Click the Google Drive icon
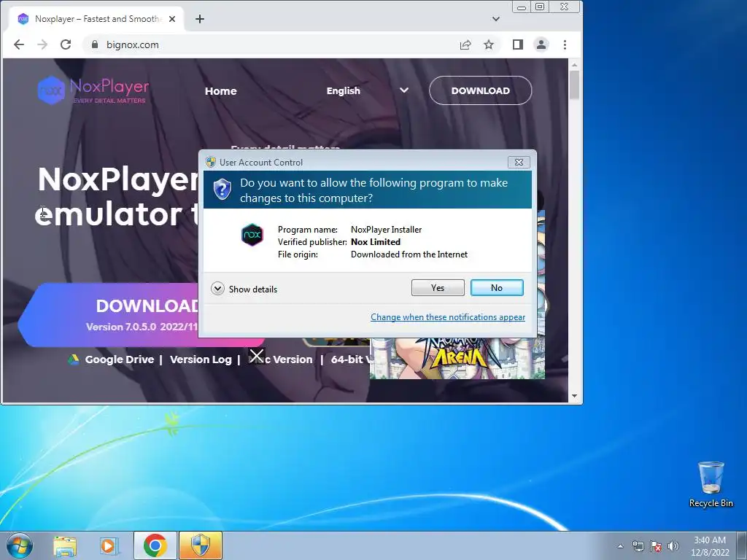 tap(74, 359)
